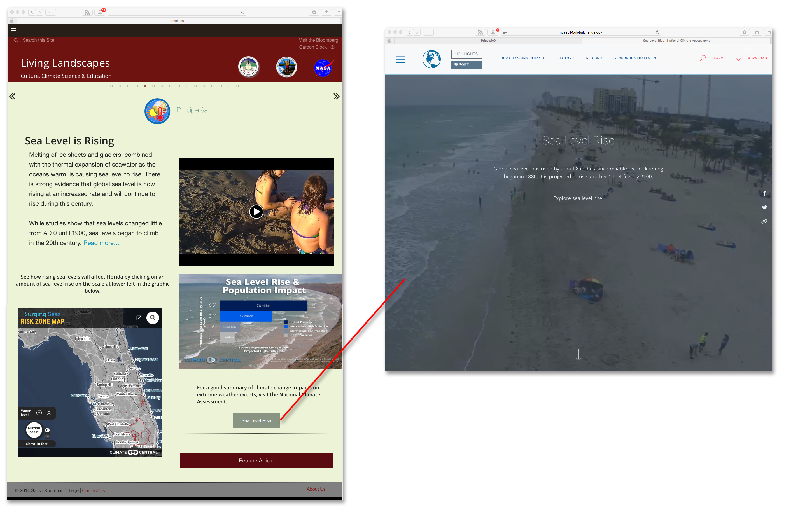Image resolution: width=812 pixels, height=510 pixels.
Task: Go to next slide with double chevron
Action: click(x=336, y=96)
